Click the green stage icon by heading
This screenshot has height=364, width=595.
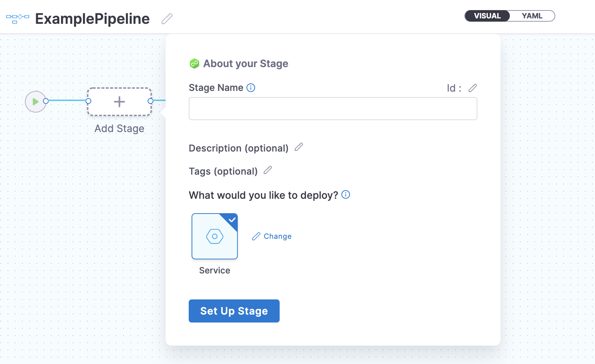[x=194, y=64]
